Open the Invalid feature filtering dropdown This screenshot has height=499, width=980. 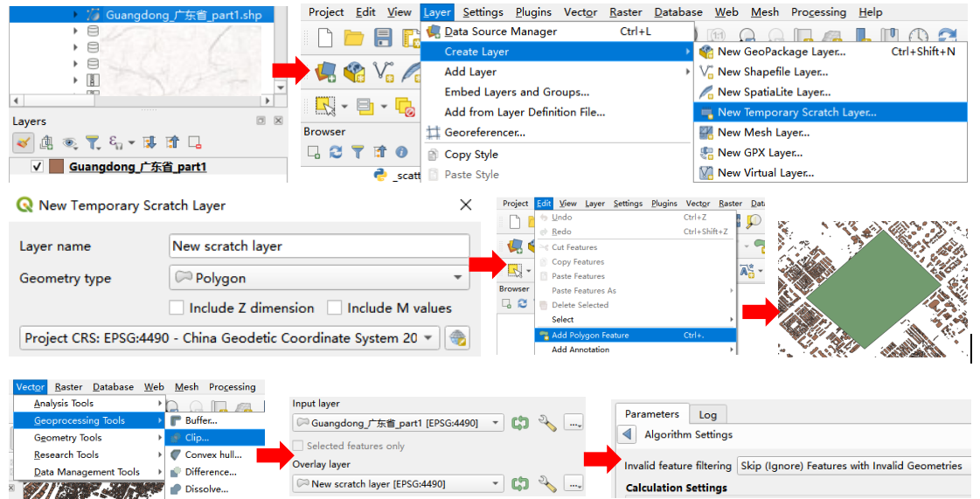[854, 466]
